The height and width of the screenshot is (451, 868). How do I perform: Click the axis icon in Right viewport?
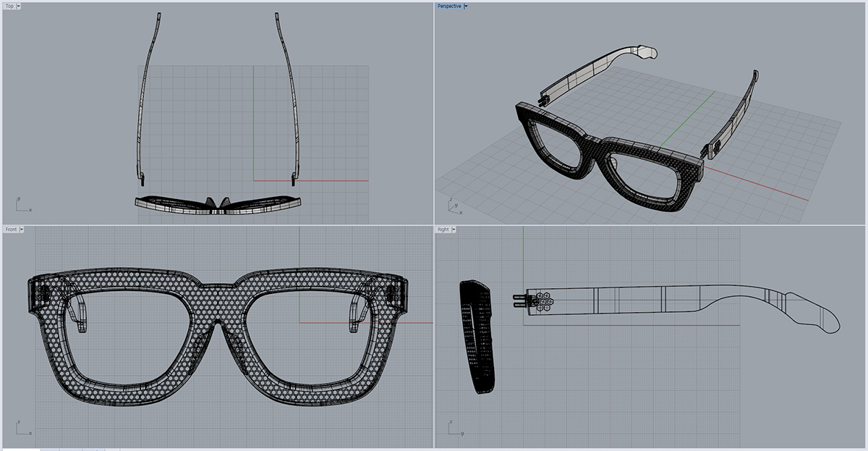point(454,429)
